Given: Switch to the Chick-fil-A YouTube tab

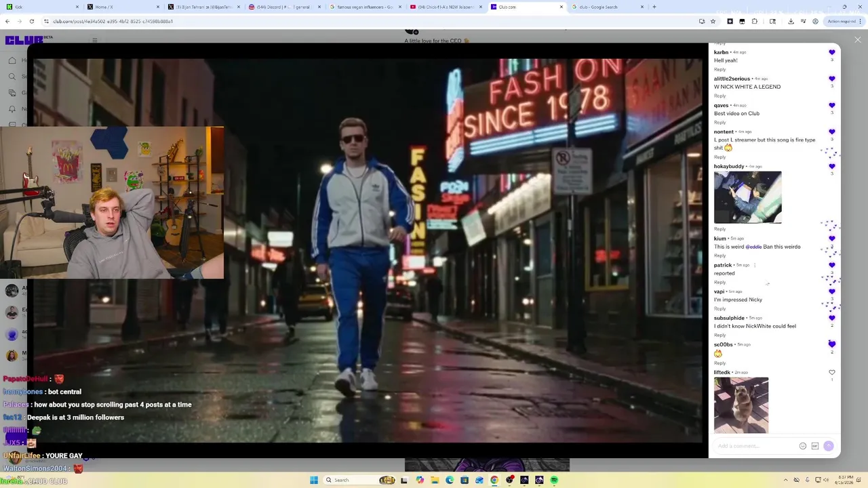Looking at the screenshot, I should pos(446,7).
